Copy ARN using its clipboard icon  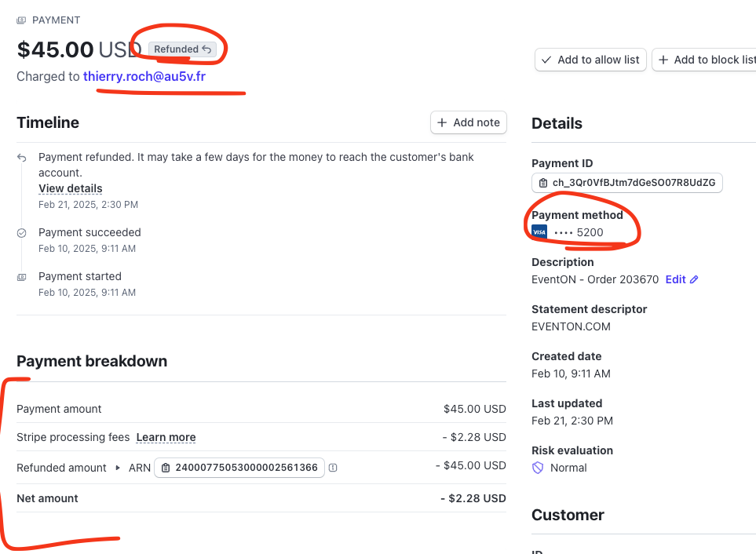tap(166, 468)
